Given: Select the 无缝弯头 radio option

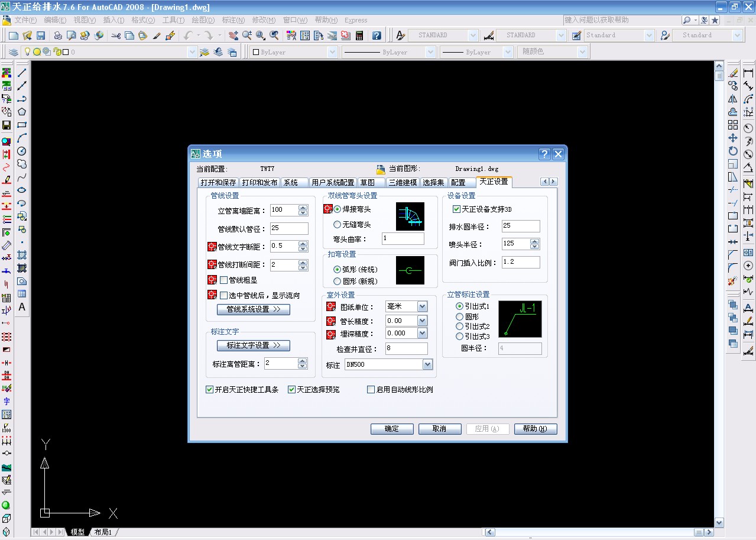Looking at the screenshot, I should click(337, 225).
